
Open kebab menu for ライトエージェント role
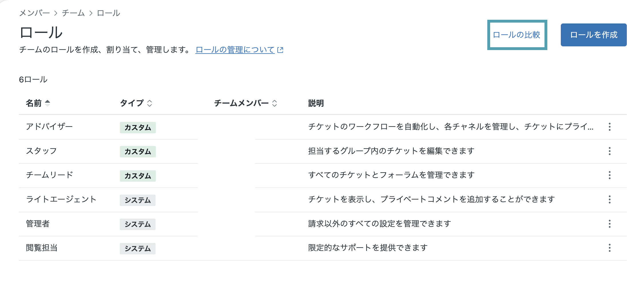click(x=609, y=199)
